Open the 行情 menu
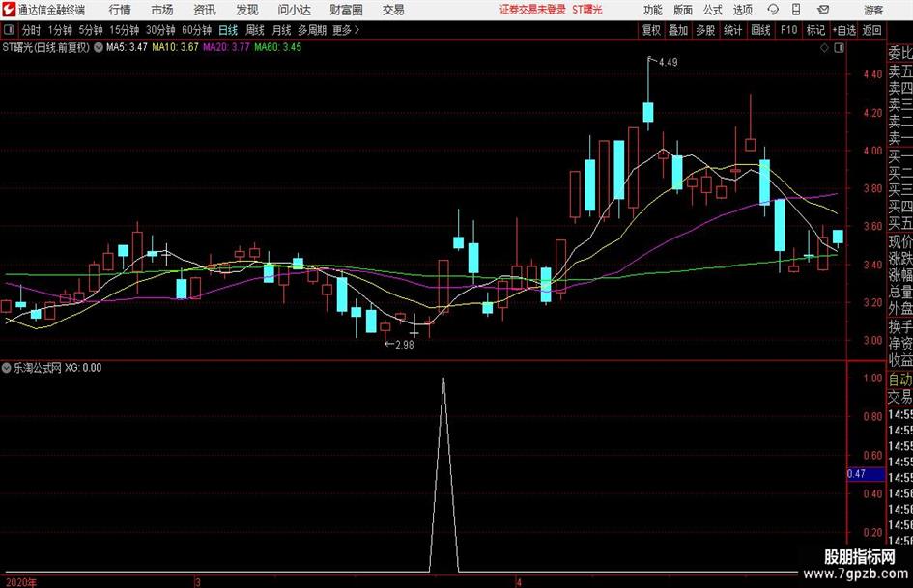Viewport: 913px width, 588px height. pyautogui.click(x=120, y=10)
